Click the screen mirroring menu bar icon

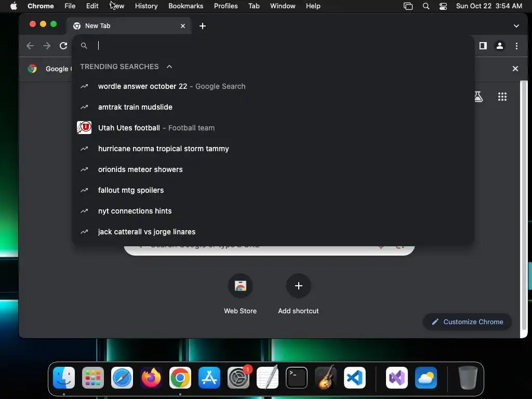click(x=408, y=6)
